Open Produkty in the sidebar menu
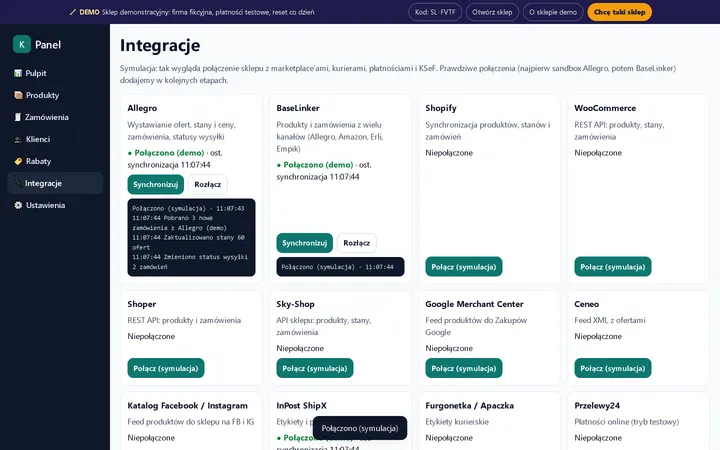This screenshot has height=450, width=720. (x=55, y=95)
